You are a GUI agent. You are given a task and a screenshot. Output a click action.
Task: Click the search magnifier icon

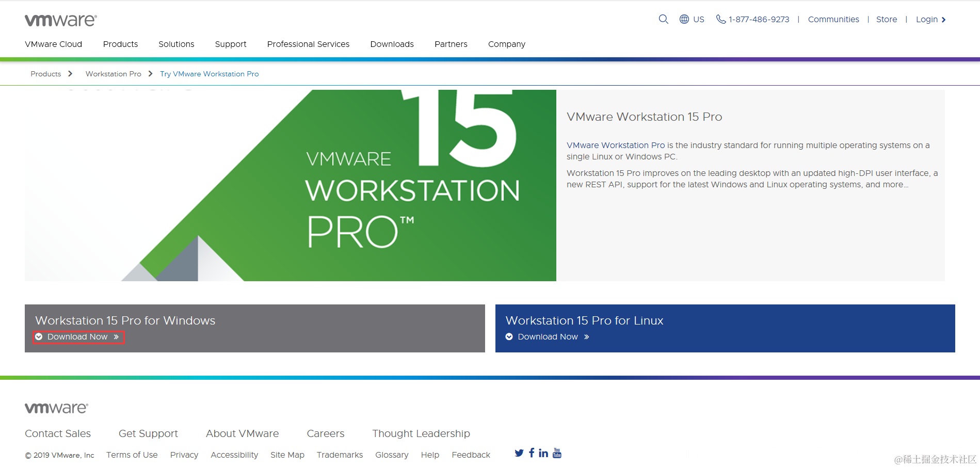coord(663,19)
